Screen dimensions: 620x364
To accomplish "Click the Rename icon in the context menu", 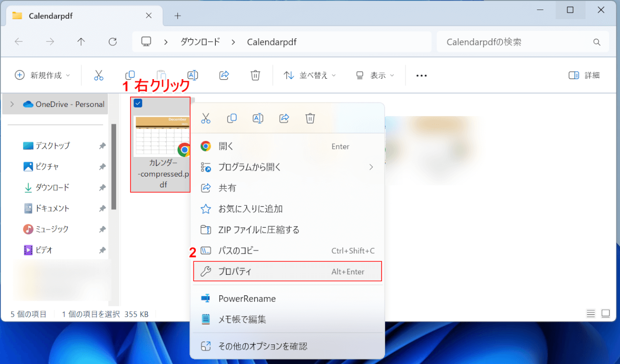I will pyautogui.click(x=258, y=118).
